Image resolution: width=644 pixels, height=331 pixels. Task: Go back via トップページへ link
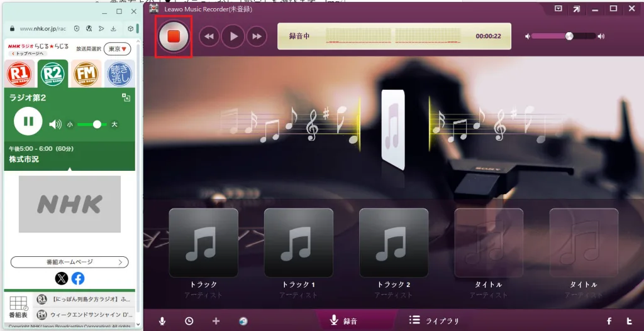tap(28, 53)
